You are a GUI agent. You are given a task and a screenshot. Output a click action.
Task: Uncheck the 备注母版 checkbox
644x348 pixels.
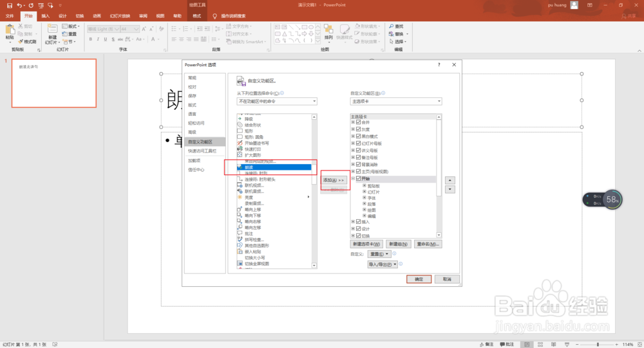(359, 157)
